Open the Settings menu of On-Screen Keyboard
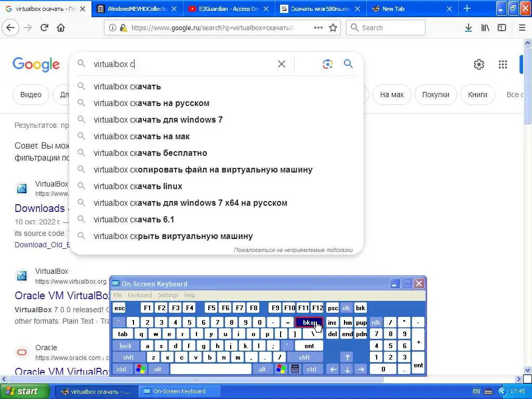This screenshot has width=532, height=399. click(168, 295)
